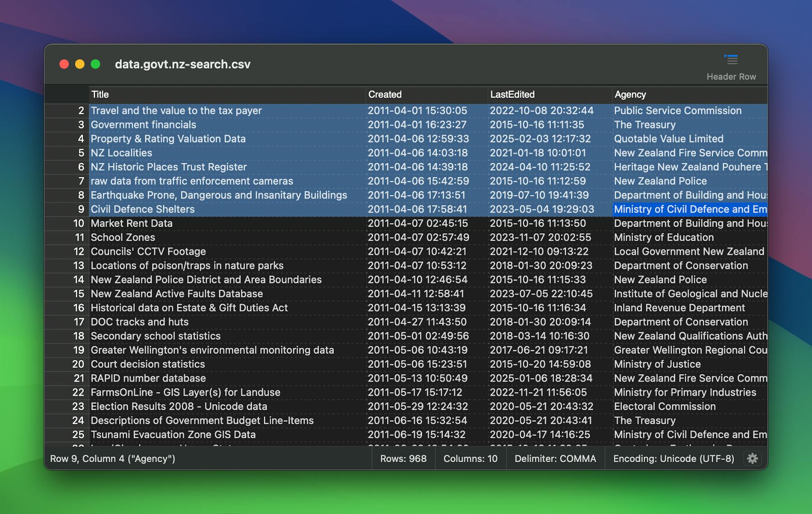Click the Agency column header
Screen dimensions: 812x514
tap(630, 94)
